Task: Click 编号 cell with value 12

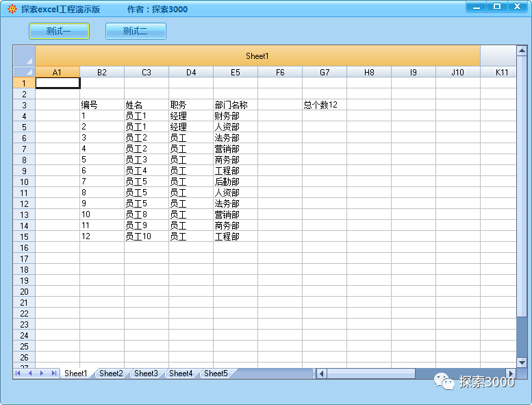Action: [x=102, y=236]
